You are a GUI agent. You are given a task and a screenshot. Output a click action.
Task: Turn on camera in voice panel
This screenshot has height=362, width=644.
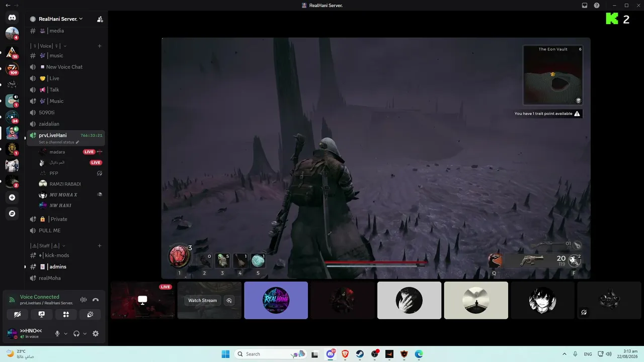(x=17, y=314)
